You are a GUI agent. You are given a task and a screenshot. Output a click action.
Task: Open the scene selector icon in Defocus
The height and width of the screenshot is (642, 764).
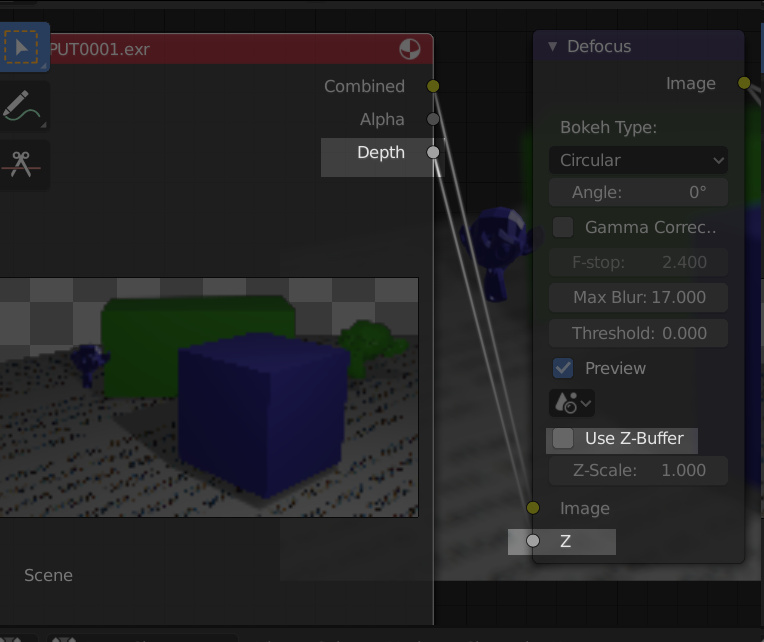click(572, 403)
